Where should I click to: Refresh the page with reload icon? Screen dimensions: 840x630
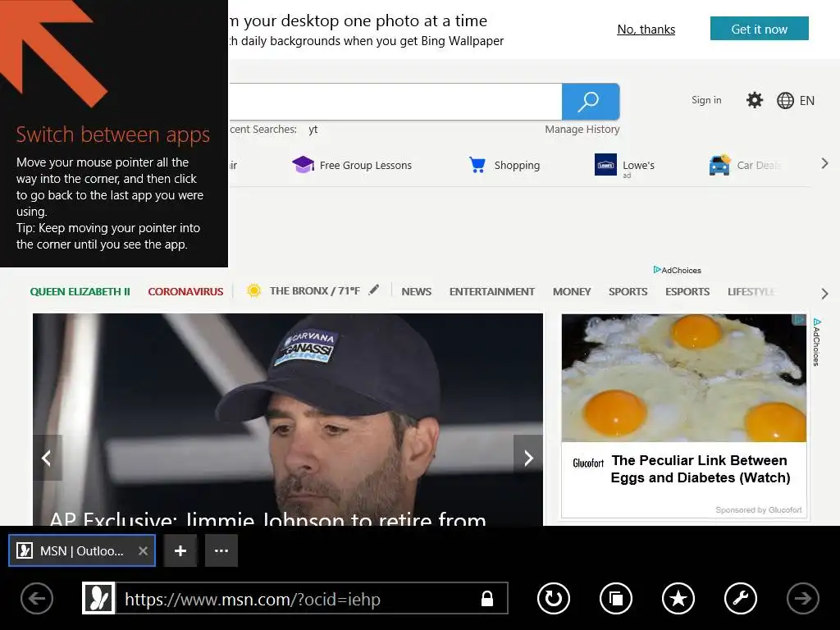pos(554,598)
